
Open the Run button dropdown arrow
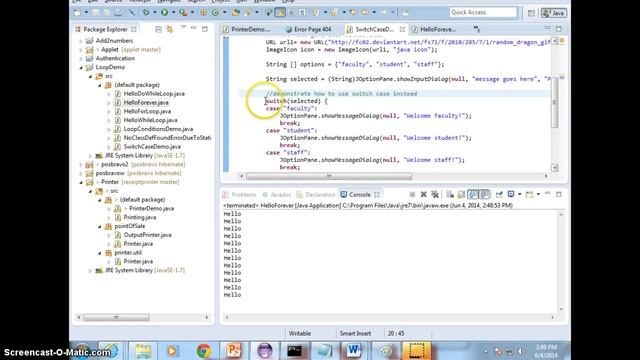(x=173, y=13)
